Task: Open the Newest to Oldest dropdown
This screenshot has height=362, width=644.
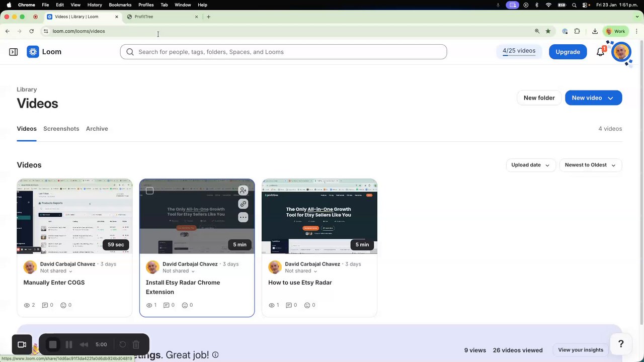Action: tap(591, 165)
